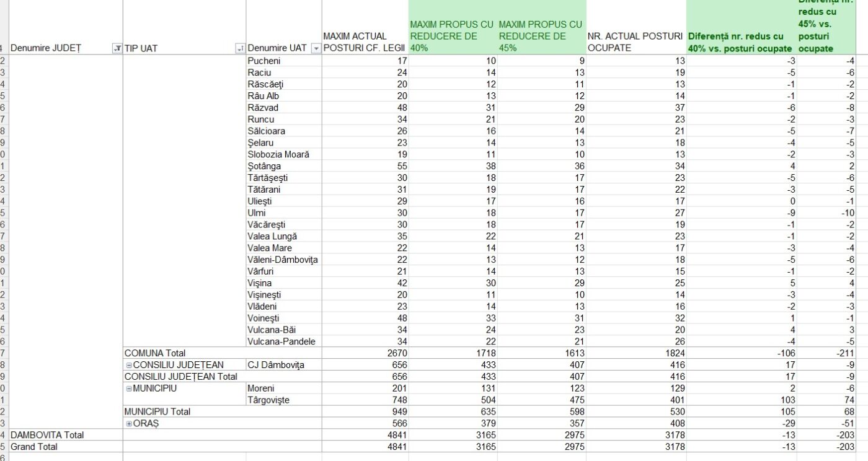
Task: Open the Denumire JUDEȚ filter button
Action: (117, 48)
